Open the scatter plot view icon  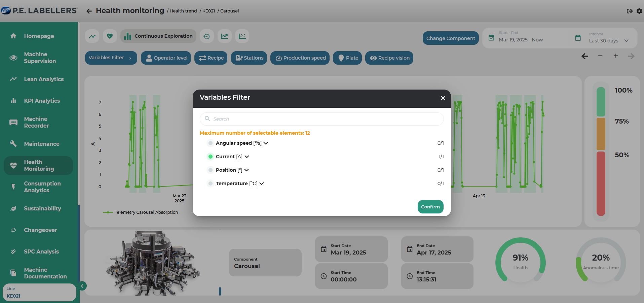(242, 36)
